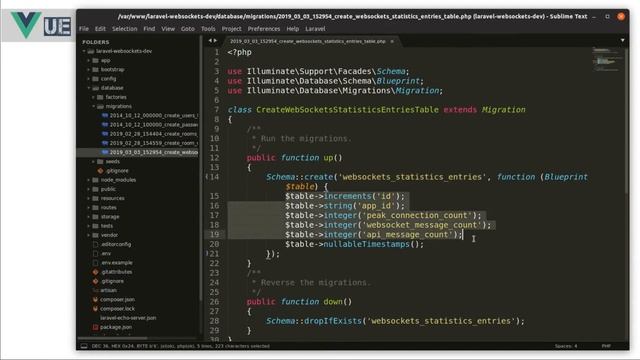Expand the seeds folder
Image resolution: width=640 pixels, height=360 pixels.
(x=93, y=162)
